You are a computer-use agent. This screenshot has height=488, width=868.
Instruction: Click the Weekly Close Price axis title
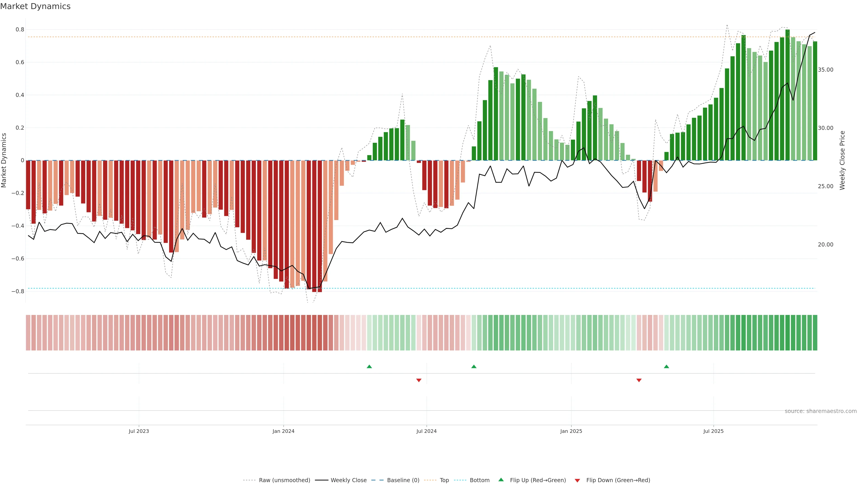click(842, 160)
